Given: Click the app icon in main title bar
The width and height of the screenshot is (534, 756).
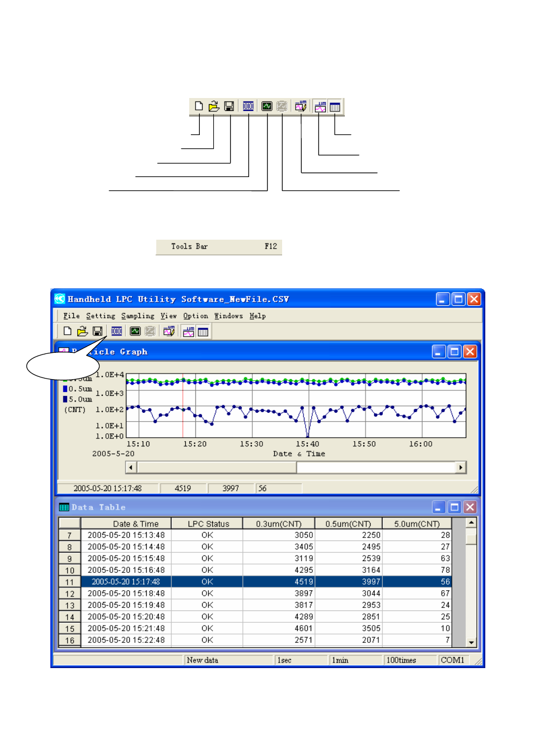Looking at the screenshot, I should pyautogui.click(x=60, y=299).
